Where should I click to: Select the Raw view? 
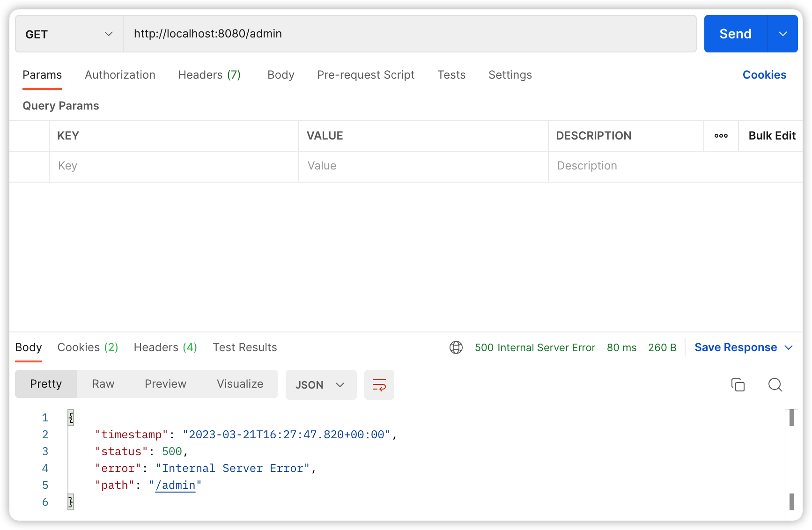click(103, 384)
